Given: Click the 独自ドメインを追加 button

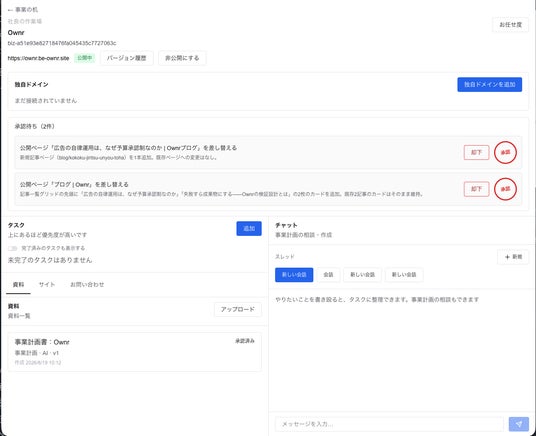Looking at the screenshot, I should pyautogui.click(x=490, y=84).
